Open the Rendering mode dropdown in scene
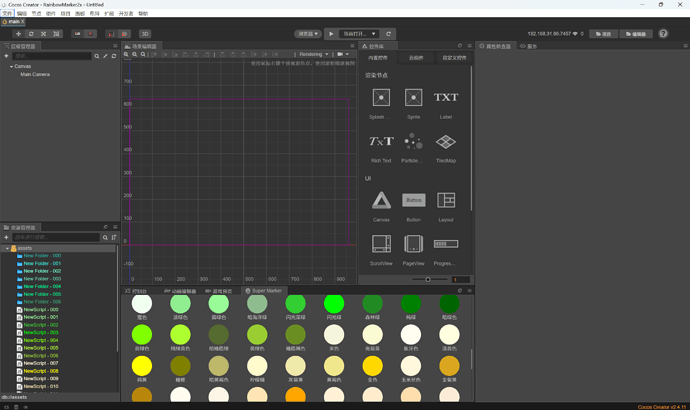The width and height of the screenshot is (690, 410). (x=314, y=54)
